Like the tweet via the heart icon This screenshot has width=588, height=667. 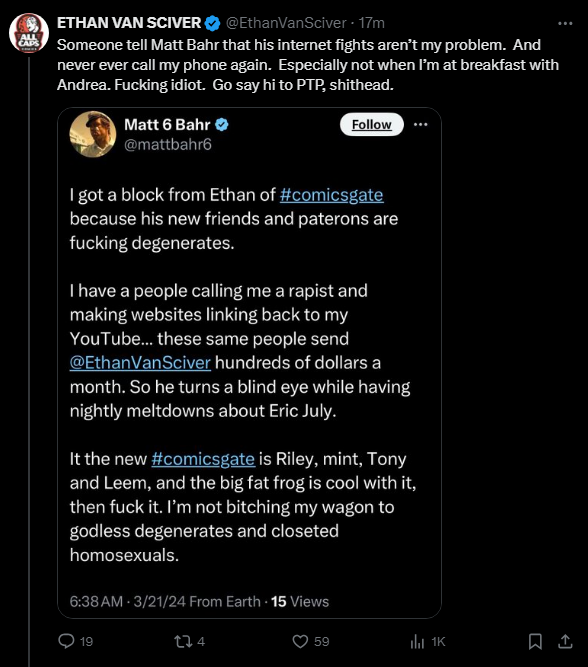point(300,641)
